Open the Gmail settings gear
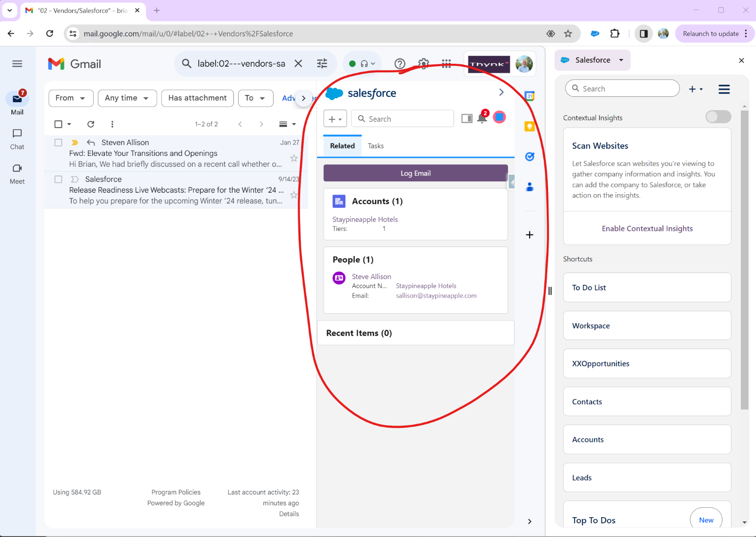This screenshot has height=537, width=756. click(x=423, y=64)
